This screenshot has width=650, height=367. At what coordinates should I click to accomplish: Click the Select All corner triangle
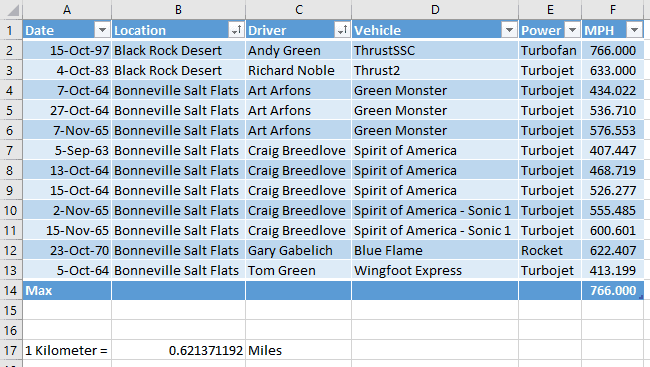click(12, 10)
